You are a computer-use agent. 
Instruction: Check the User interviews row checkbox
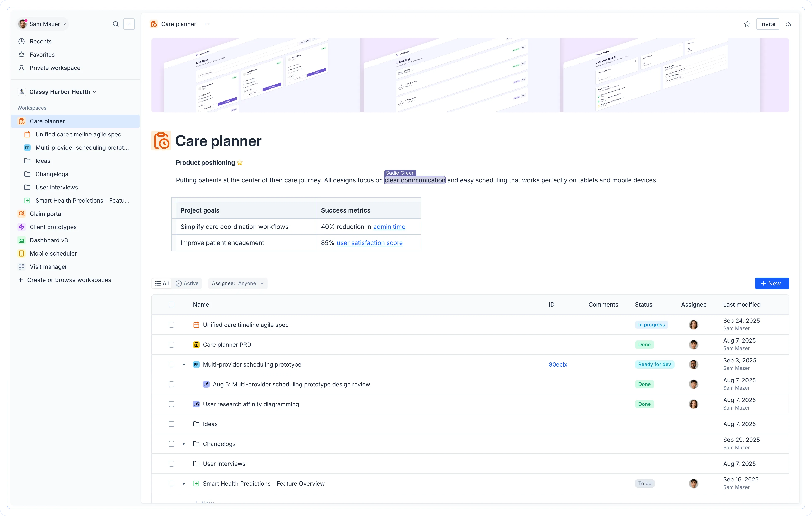coord(171,464)
